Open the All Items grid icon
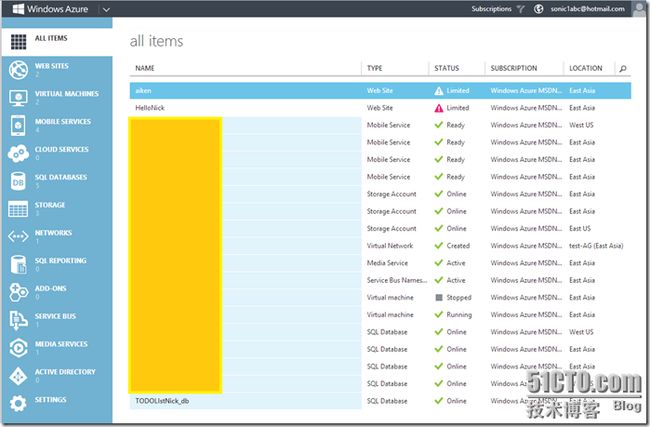This screenshot has width=650, height=427. 18,42
